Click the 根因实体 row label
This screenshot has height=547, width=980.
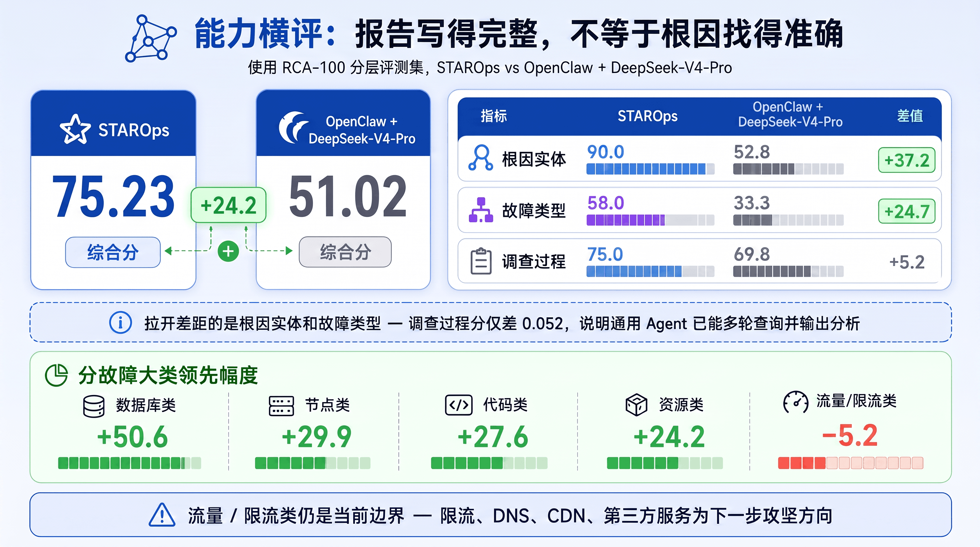click(534, 159)
